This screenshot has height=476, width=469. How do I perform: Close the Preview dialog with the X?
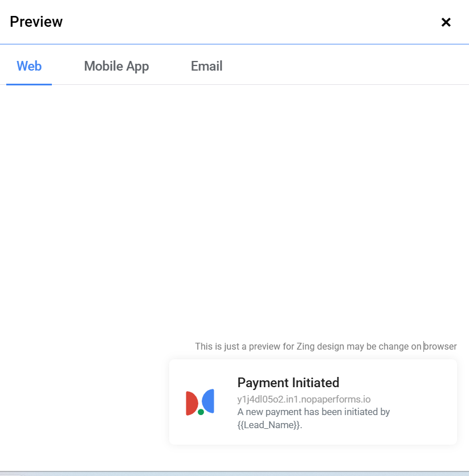[446, 22]
